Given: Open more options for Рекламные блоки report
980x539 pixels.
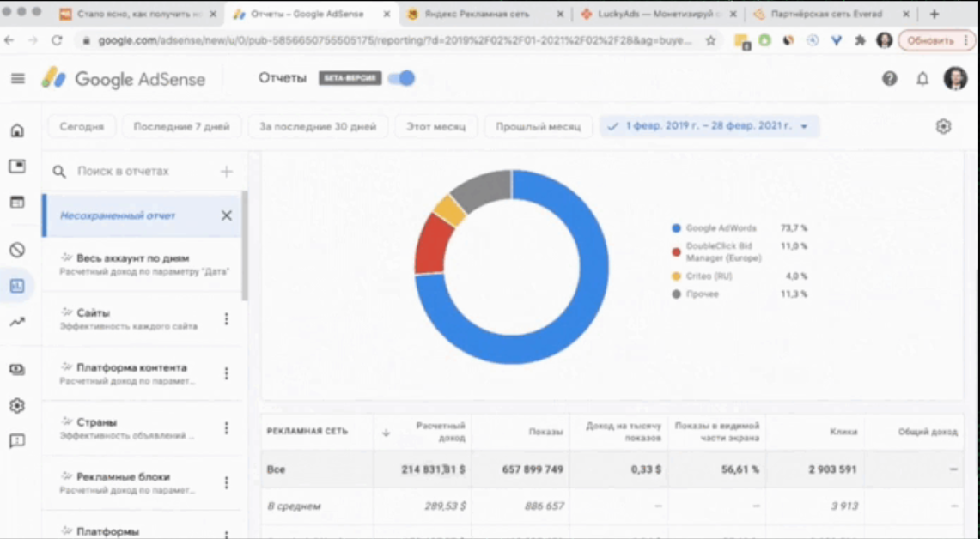Looking at the screenshot, I should tap(226, 483).
